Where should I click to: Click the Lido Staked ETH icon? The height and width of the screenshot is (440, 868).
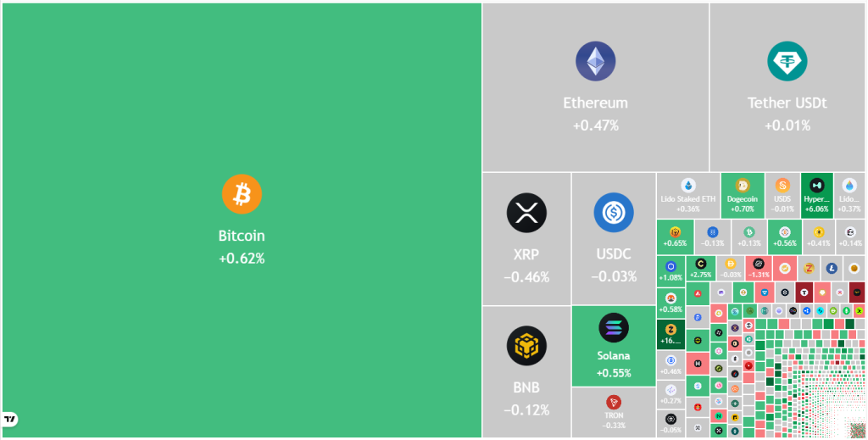pyautogui.click(x=687, y=186)
